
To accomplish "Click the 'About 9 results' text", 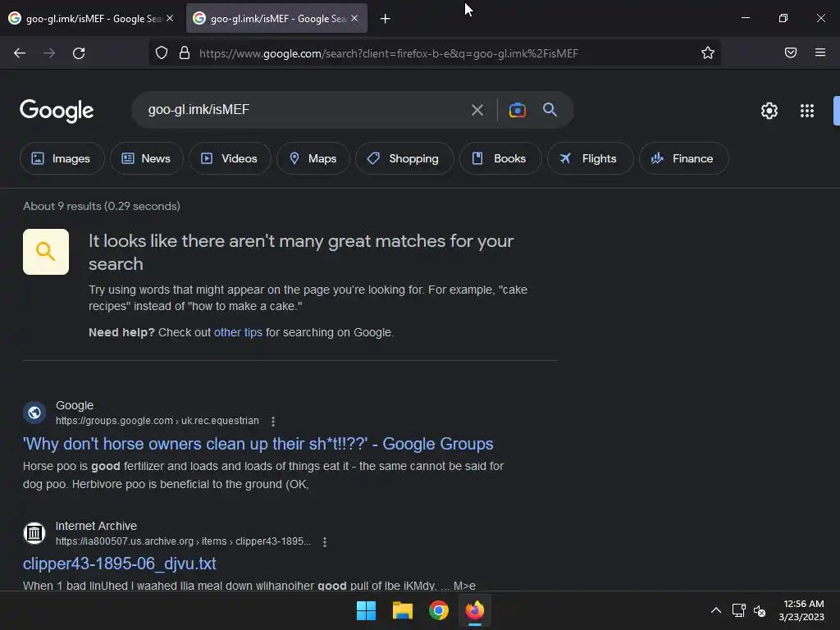I will (101, 206).
